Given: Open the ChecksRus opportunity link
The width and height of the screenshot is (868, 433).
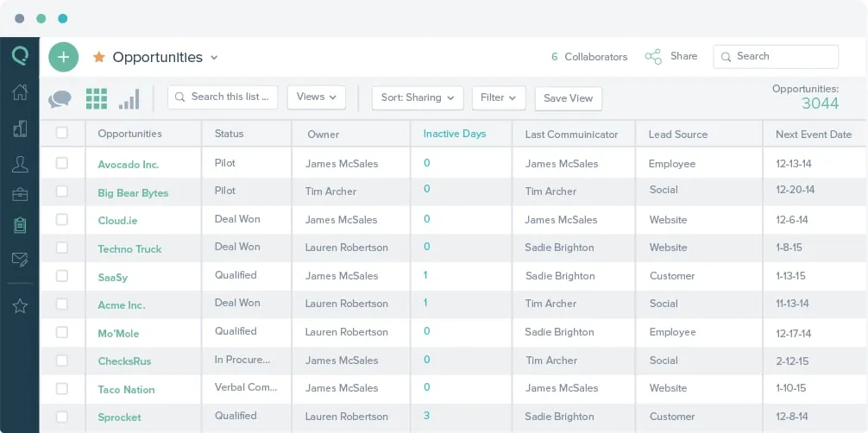Looking at the screenshot, I should (124, 361).
